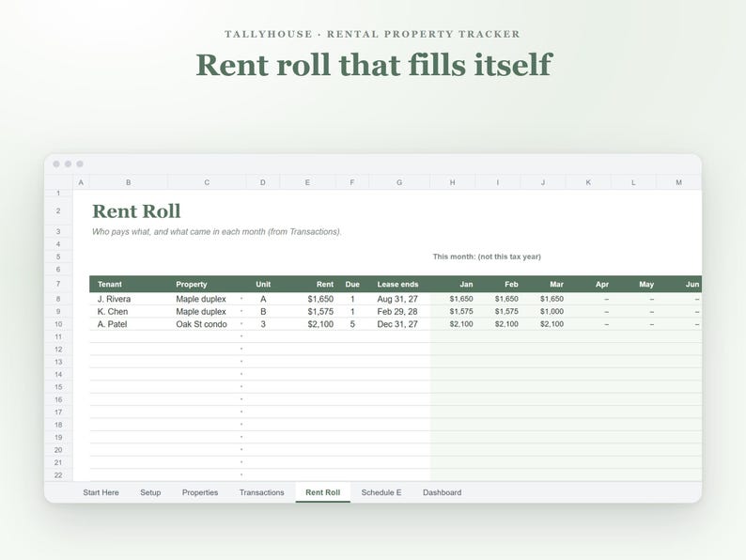746x560 pixels.
Task: Select the Oak St condo property cell
Action: pos(207,324)
